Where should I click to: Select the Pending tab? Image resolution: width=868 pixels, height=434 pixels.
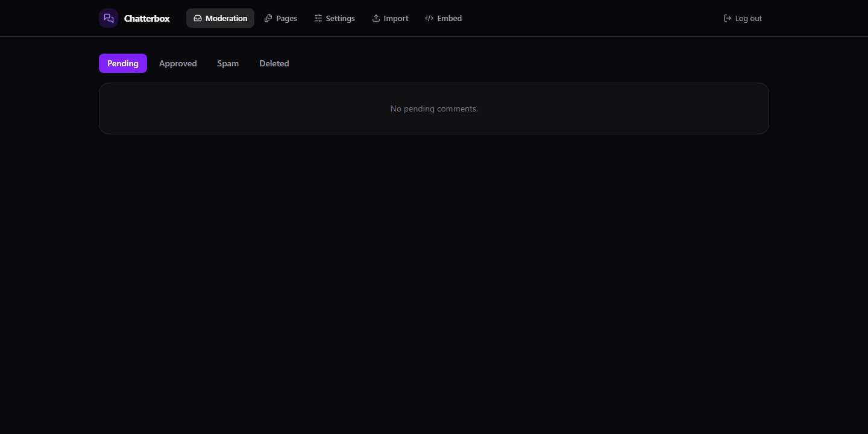(x=123, y=63)
